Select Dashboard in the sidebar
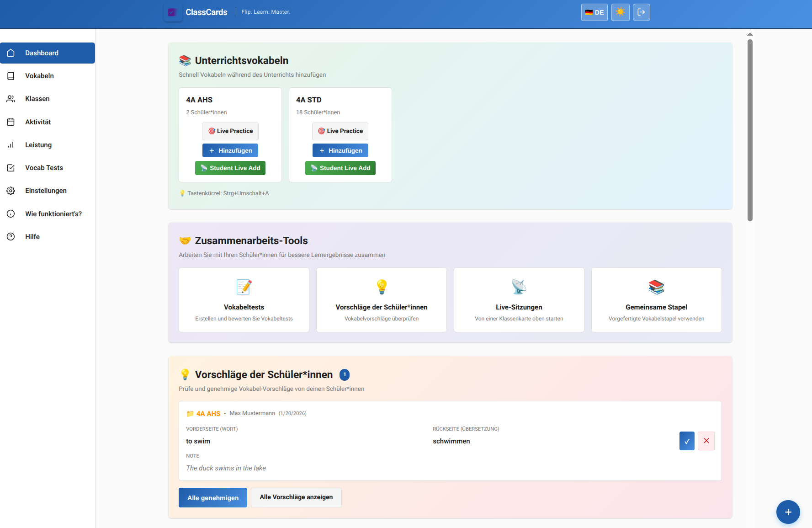The width and height of the screenshot is (812, 528). click(x=42, y=53)
